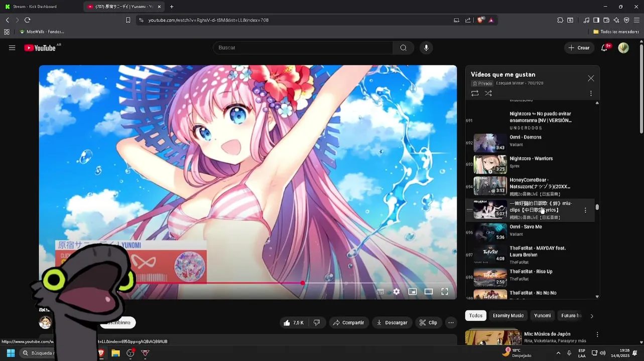Reload the page
Viewport: 644px width, 361px height.
coord(27,20)
